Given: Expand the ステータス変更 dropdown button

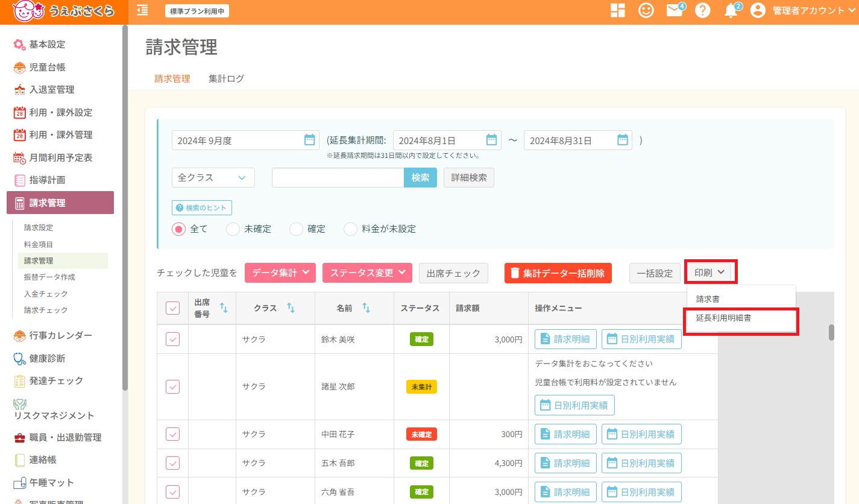Looking at the screenshot, I should point(368,272).
